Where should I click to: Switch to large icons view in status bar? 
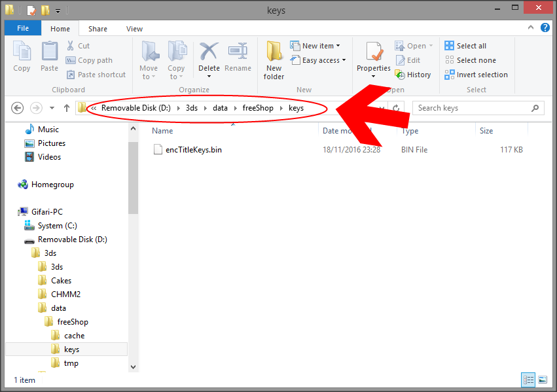coord(543,380)
